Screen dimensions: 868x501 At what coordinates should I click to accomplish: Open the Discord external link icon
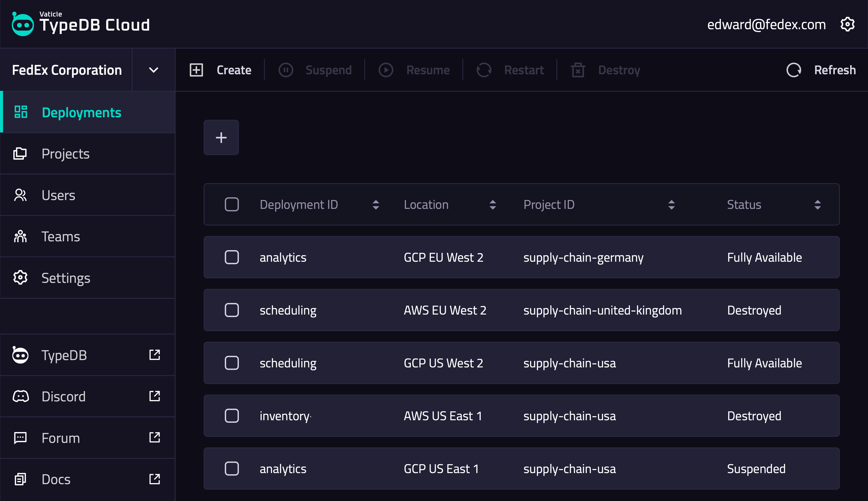[x=154, y=396]
